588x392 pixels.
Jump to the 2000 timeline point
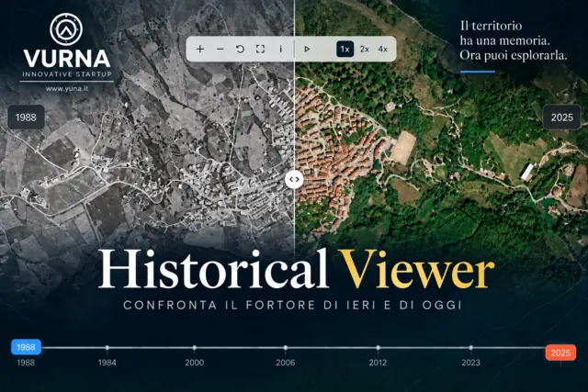[194, 348]
